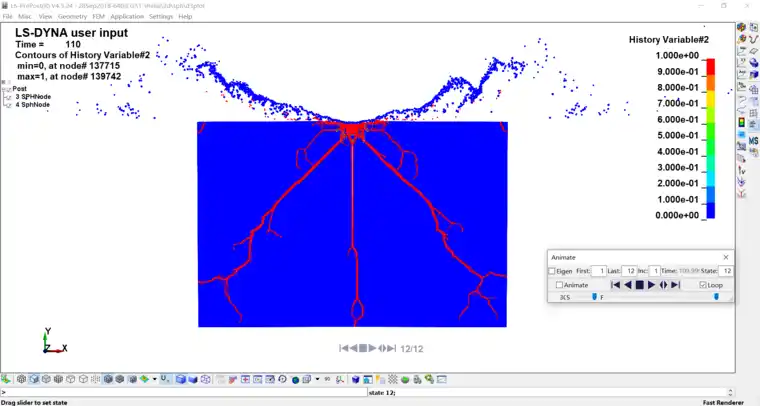
Task: Click the legend value 5.000e-01
Action: [x=678, y=136]
